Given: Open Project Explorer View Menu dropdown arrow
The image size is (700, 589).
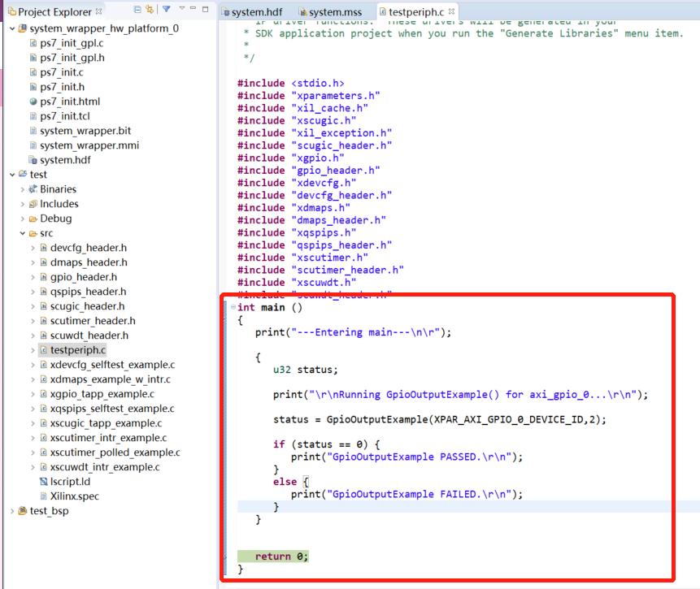Looking at the screenshot, I should (180, 9).
